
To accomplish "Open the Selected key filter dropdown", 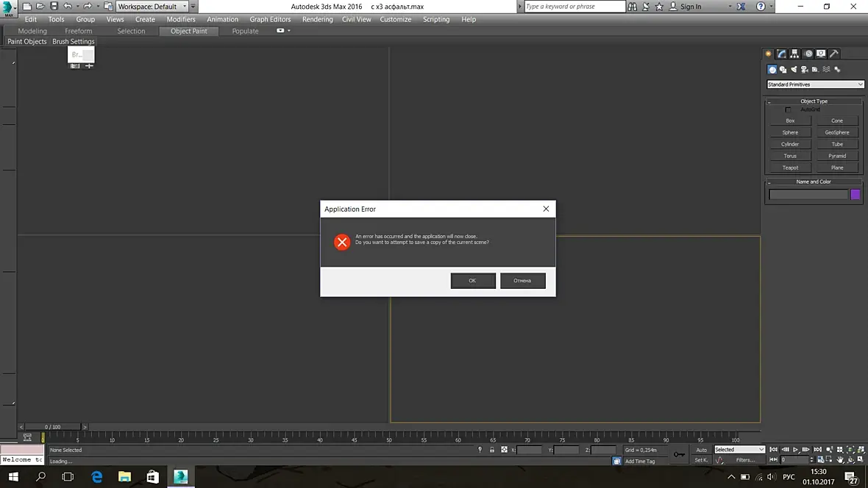I will pos(739,450).
